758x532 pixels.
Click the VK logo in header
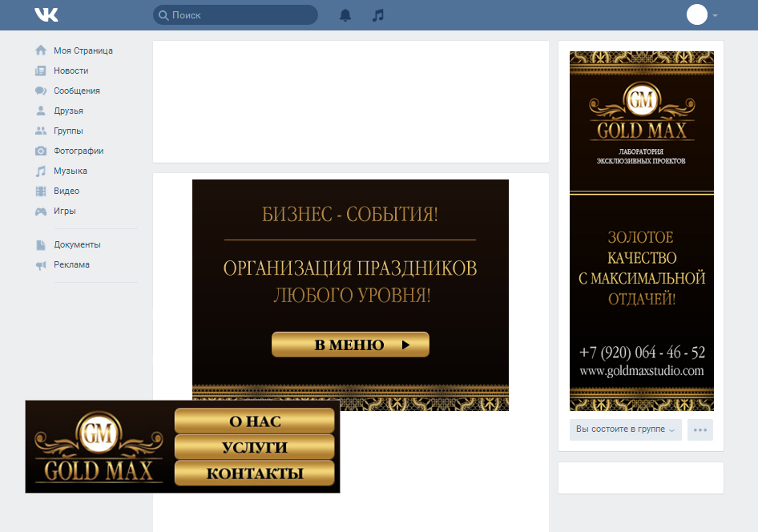(x=46, y=15)
